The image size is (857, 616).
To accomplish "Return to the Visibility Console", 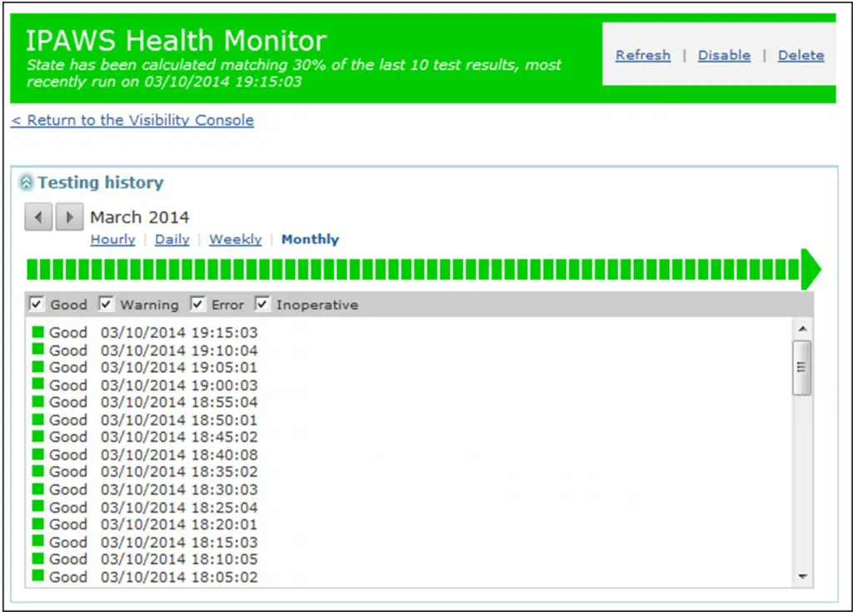I will [x=132, y=121].
